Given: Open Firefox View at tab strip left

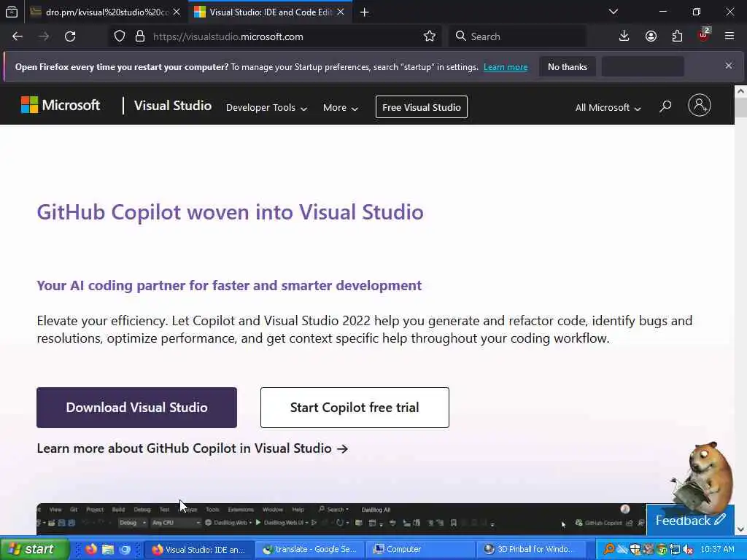Looking at the screenshot, I should (12, 12).
